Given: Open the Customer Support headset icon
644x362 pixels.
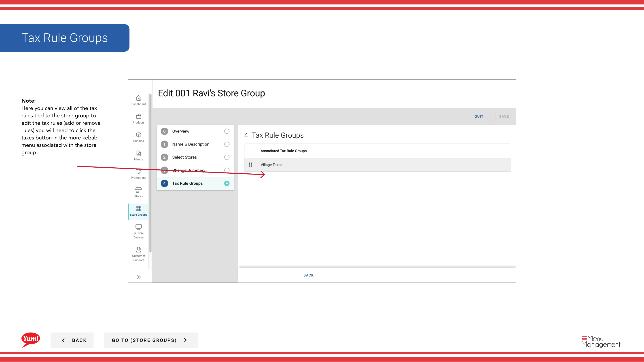Looking at the screenshot, I should point(138,250).
